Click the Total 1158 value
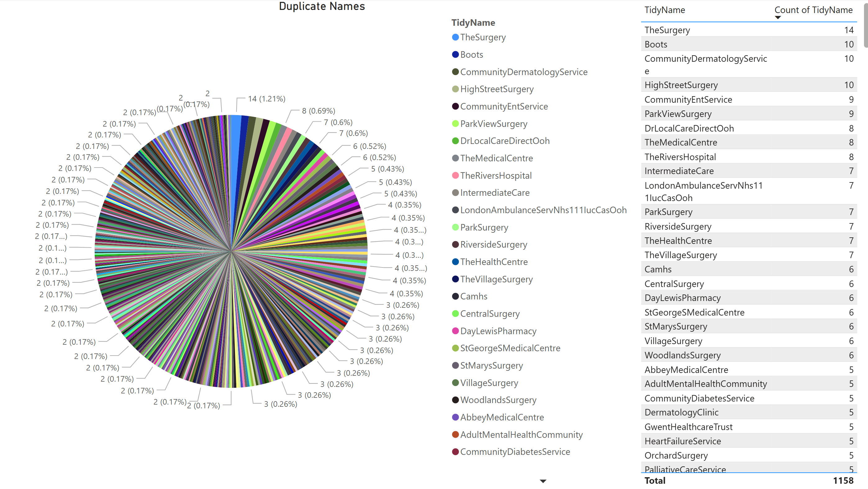Screen dimensions: 868x489 coord(843,481)
